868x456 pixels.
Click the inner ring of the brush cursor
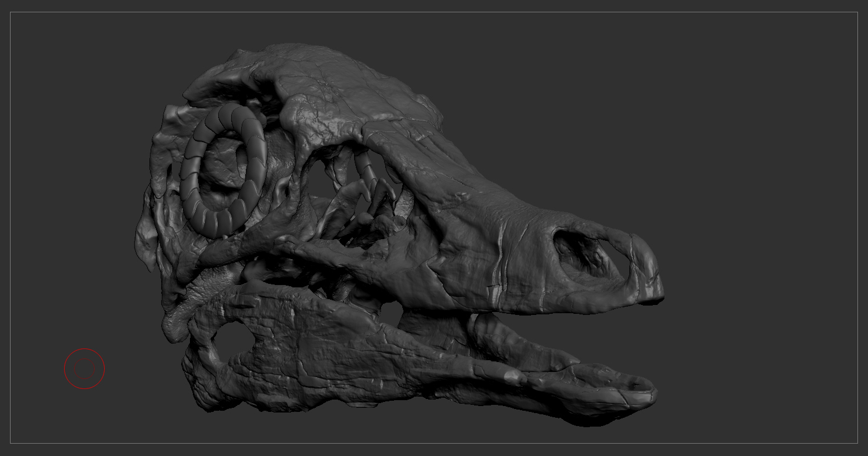[x=84, y=360]
